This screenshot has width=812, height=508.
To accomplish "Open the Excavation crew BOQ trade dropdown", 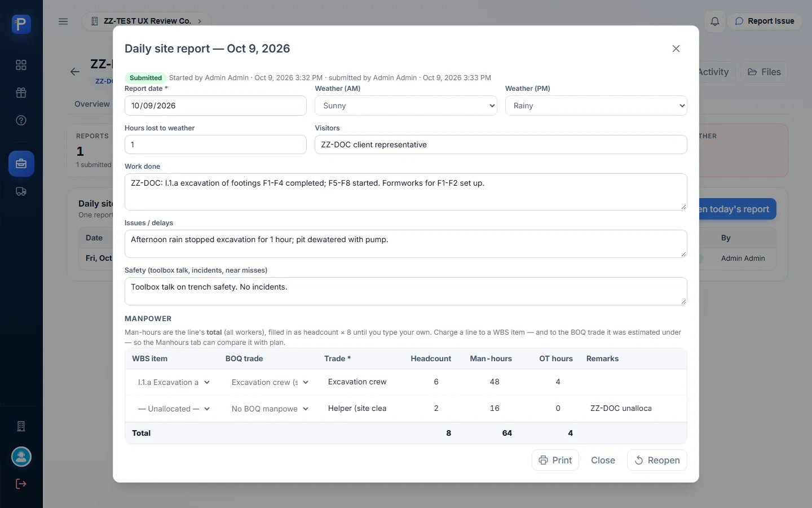I will 270,382.
